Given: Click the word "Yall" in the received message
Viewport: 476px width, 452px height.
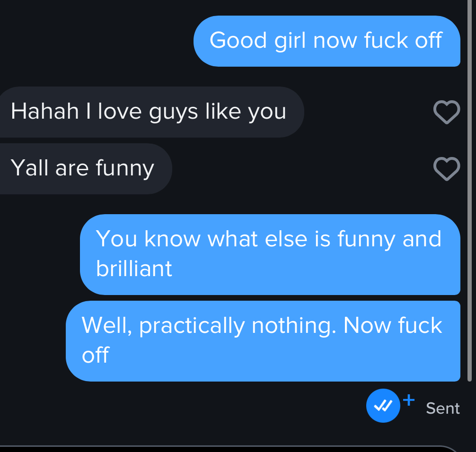Looking at the screenshot, I should click(x=29, y=168).
